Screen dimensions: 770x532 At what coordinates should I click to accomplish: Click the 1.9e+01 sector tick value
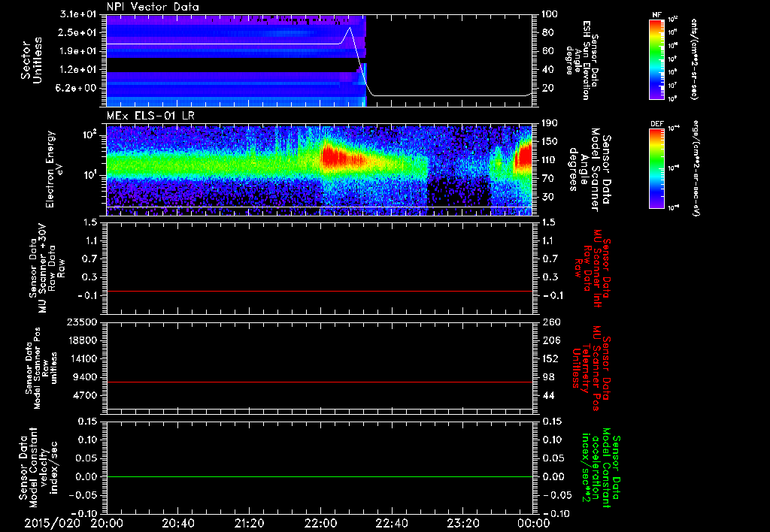click(x=78, y=51)
